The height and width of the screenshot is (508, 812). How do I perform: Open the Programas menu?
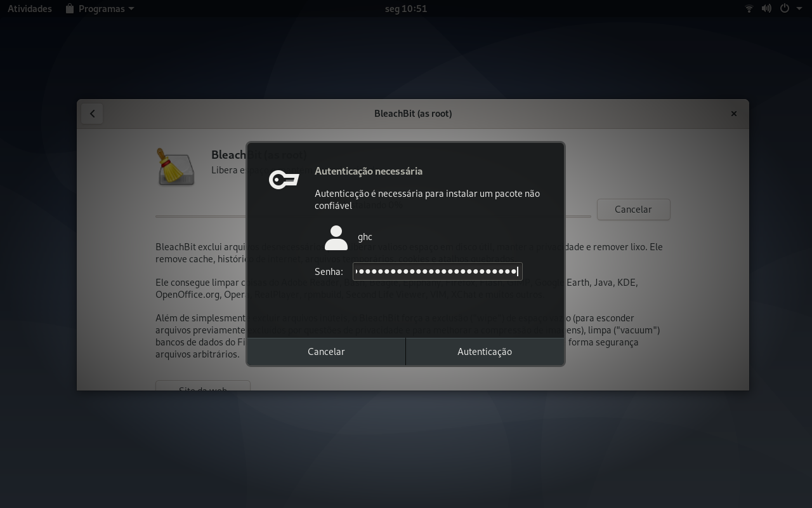coord(100,9)
